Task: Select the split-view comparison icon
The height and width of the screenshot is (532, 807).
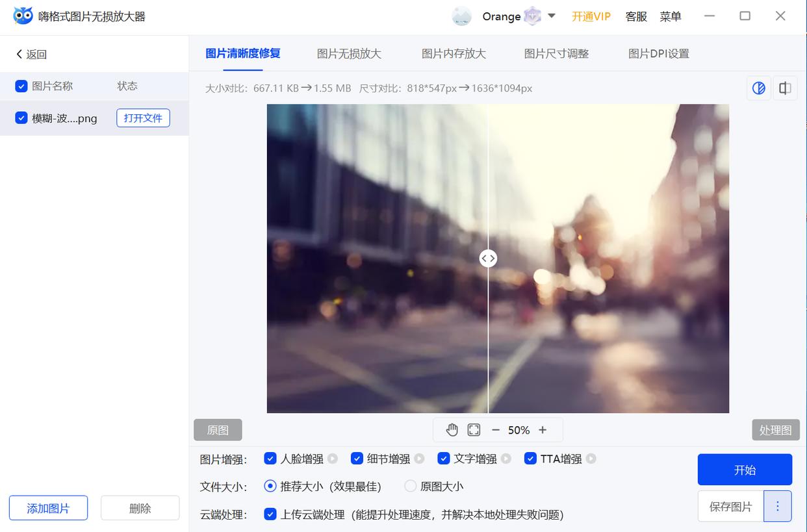Action: pos(758,88)
